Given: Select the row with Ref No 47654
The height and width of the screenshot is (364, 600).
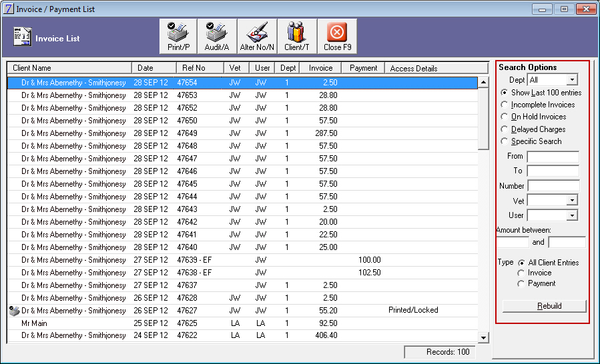Looking at the screenshot, I should coord(242,83).
